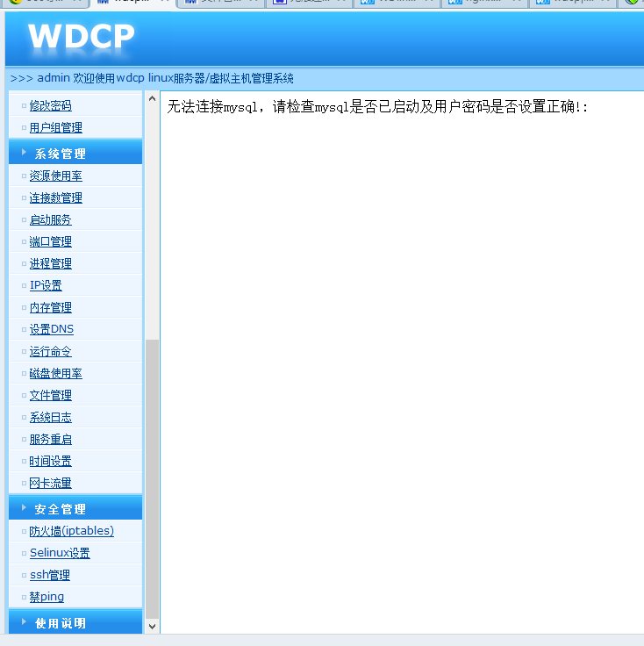644x646 pixels.
Task: Open 用户组管理 link
Action: pos(55,127)
